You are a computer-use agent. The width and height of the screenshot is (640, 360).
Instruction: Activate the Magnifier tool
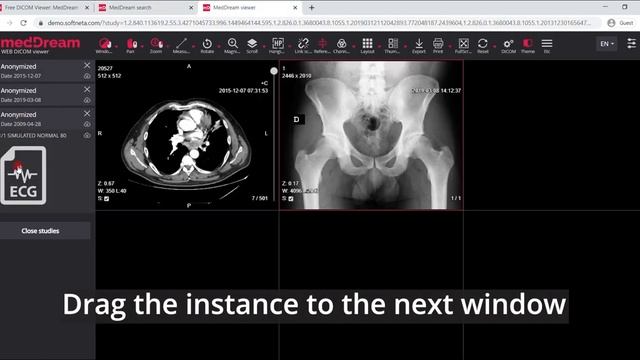click(233, 45)
